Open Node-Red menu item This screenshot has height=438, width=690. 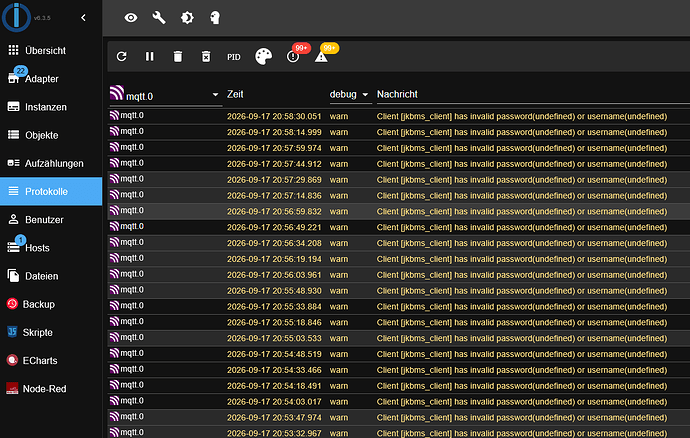point(51,389)
